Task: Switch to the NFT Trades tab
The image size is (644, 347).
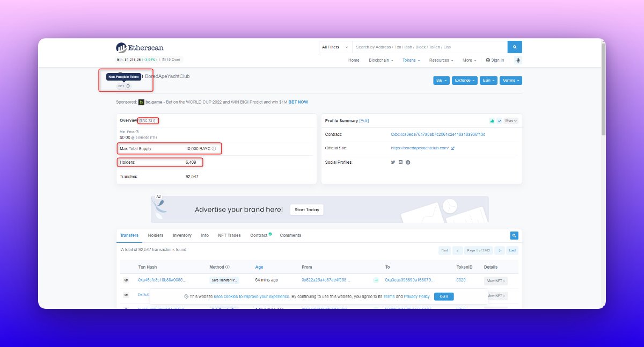Action: click(x=229, y=235)
